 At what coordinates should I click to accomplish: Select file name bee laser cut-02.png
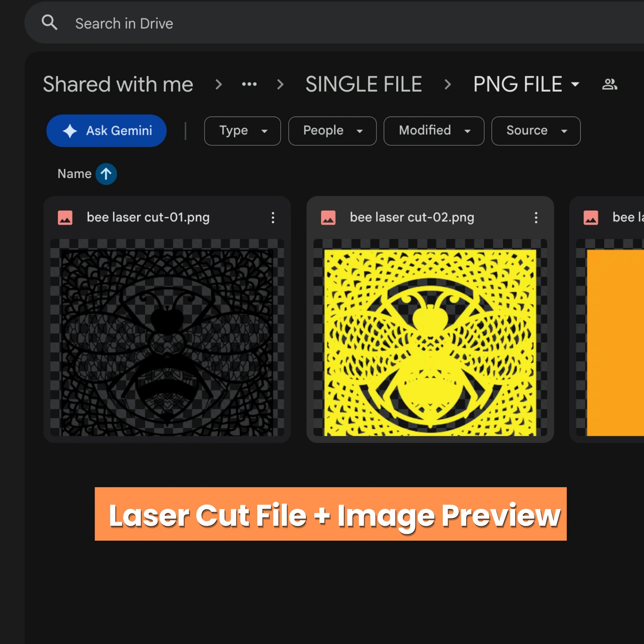click(412, 217)
